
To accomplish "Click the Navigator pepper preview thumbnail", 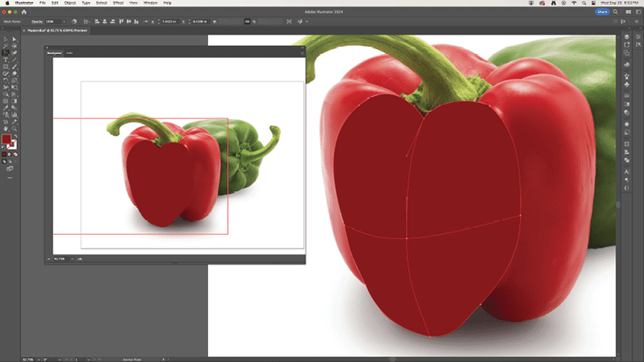I will (178, 156).
